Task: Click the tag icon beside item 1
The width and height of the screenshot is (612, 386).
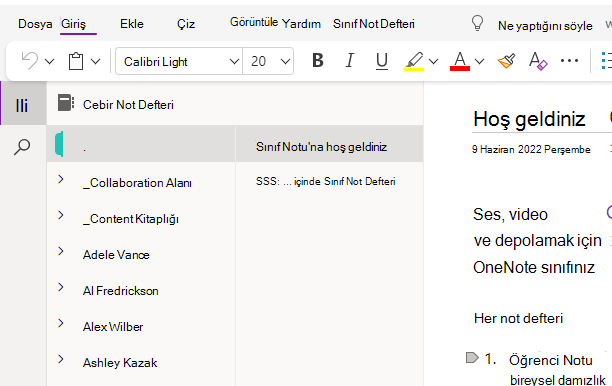Action: 472,358
